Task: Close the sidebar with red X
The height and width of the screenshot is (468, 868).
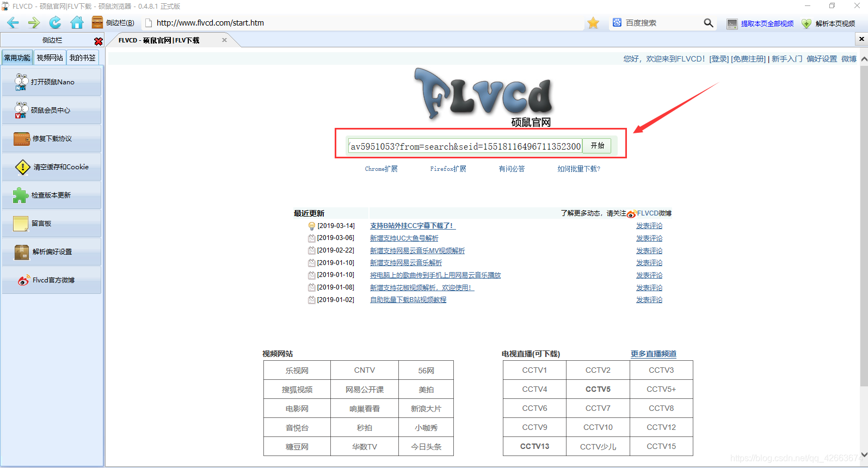Action: [99, 41]
